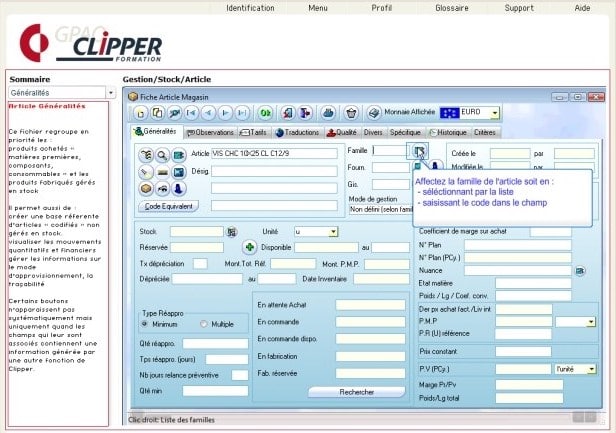Switch to the Qualité tab
This screenshot has height=433, width=616.
342,133
